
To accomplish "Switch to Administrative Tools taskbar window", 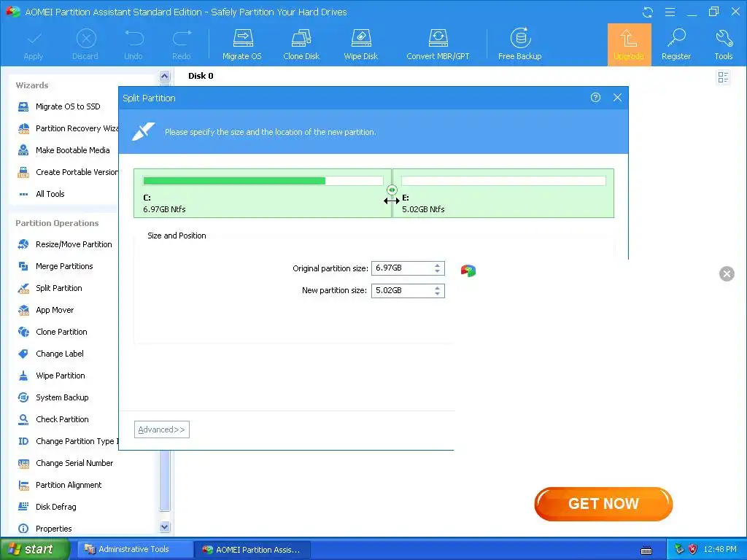I will point(134,549).
